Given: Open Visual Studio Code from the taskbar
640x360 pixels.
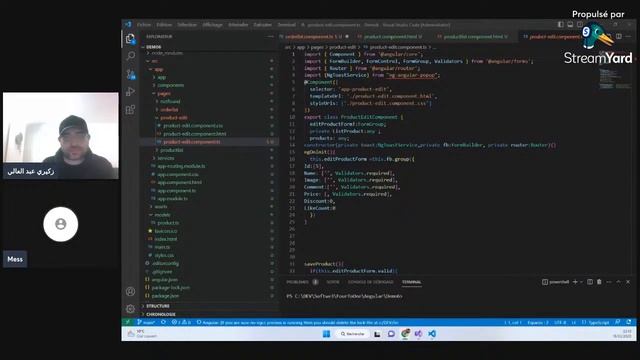Looking at the screenshot, I should [x=432, y=334].
